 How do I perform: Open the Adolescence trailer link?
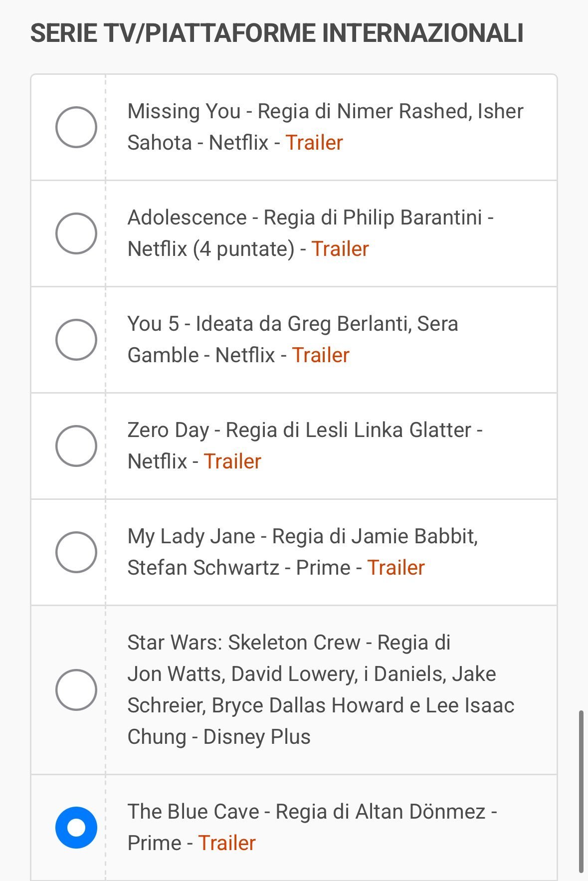[x=340, y=249]
